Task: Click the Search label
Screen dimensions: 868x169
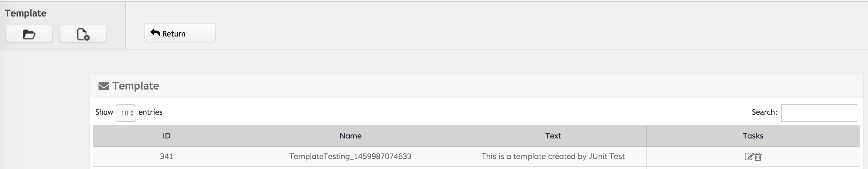Action: tap(764, 112)
